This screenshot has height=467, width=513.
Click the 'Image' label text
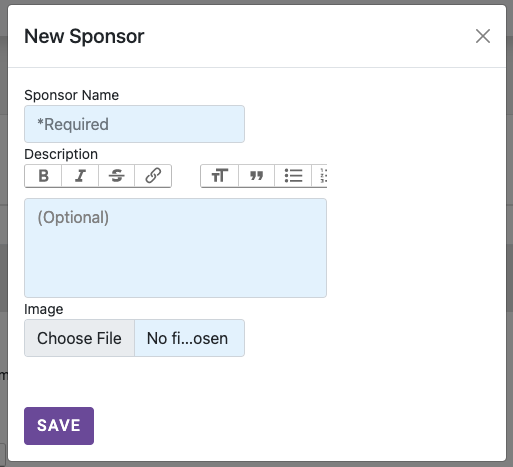pos(44,309)
